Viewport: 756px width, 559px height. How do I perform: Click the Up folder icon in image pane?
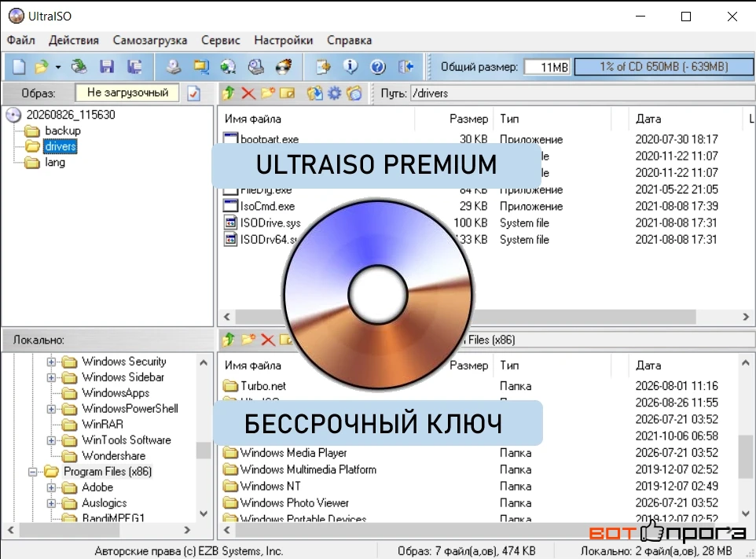pos(229,93)
